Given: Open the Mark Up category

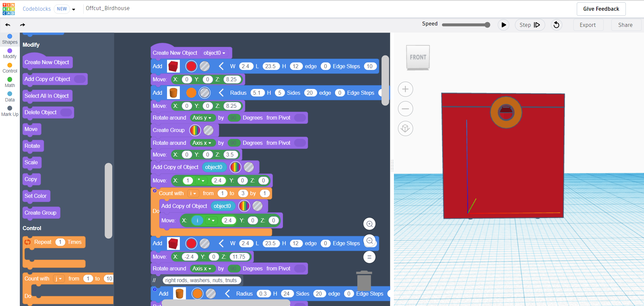Looking at the screenshot, I should [x=9, y=111].
